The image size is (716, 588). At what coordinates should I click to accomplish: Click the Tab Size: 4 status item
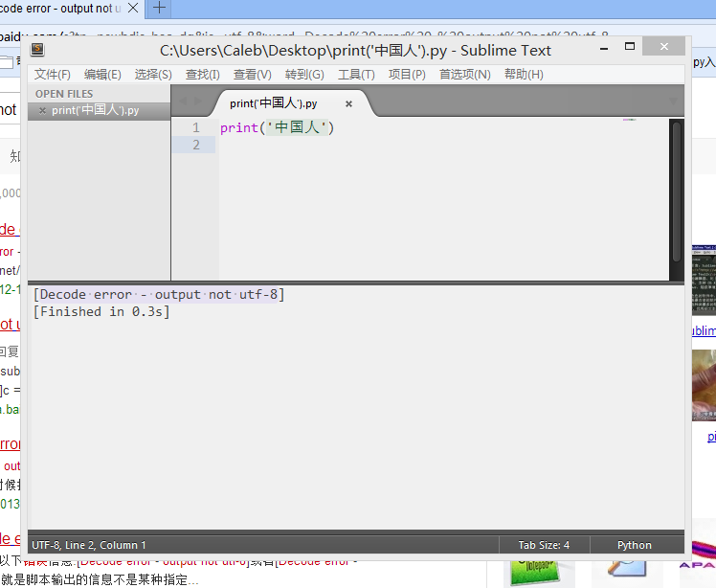click(544, 545)
